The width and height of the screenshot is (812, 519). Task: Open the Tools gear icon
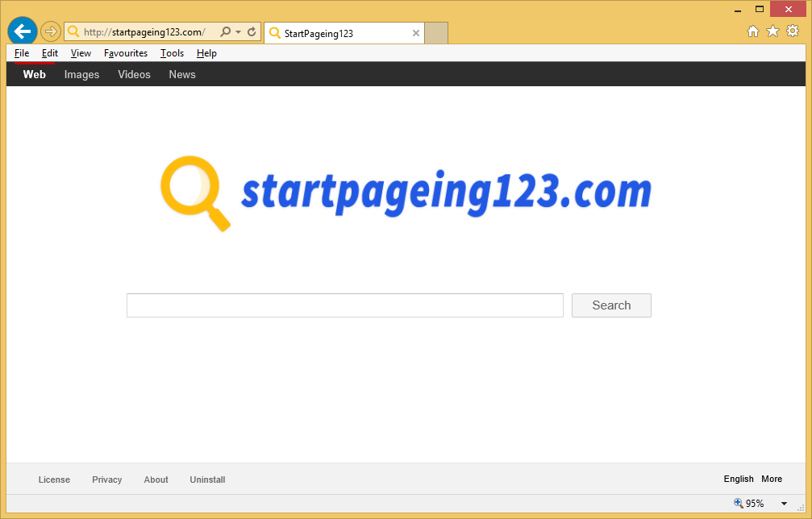coord(793,31)
